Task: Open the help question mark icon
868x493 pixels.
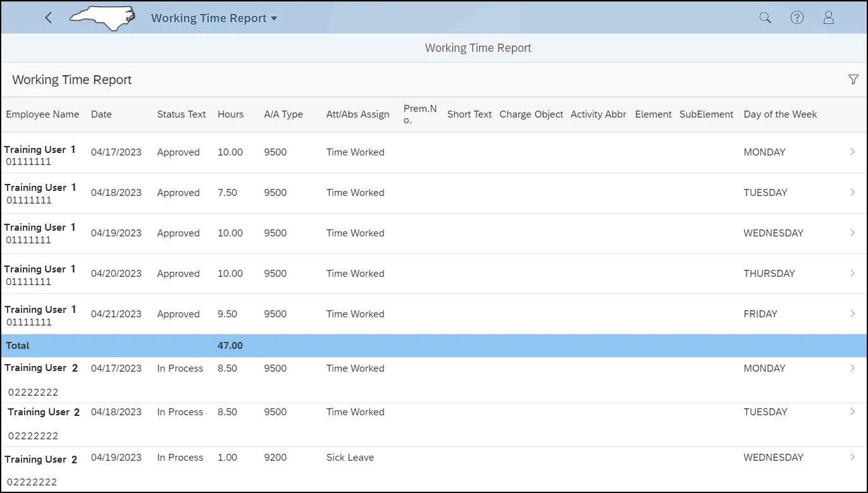Action: click(797, 18)
